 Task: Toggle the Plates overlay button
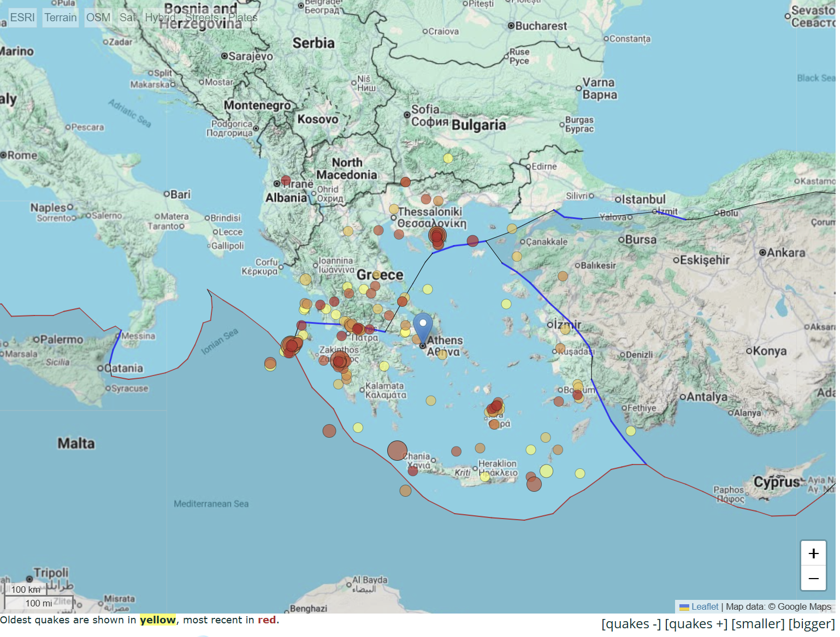point(242,17)
